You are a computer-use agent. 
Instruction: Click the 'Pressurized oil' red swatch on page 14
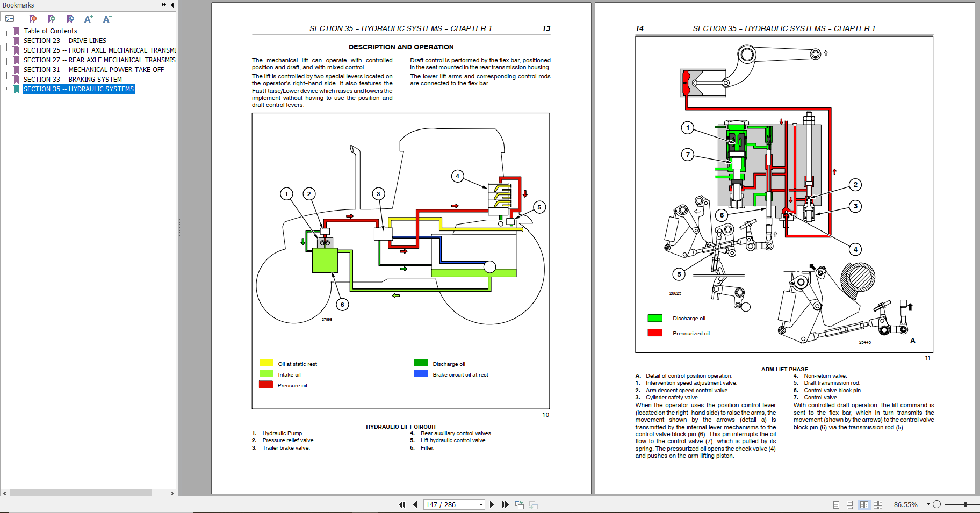(655, 333)
